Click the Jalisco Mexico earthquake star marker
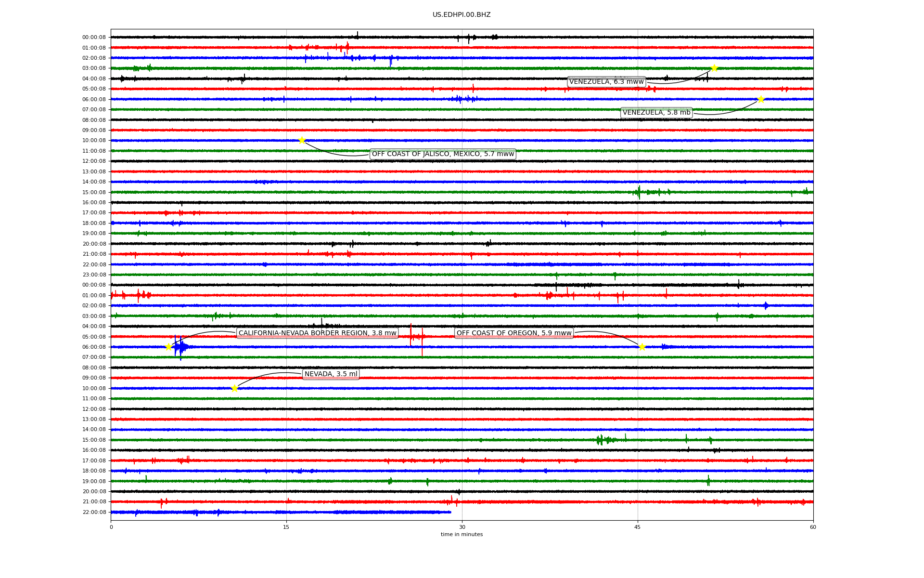 [x=302, y=141]
